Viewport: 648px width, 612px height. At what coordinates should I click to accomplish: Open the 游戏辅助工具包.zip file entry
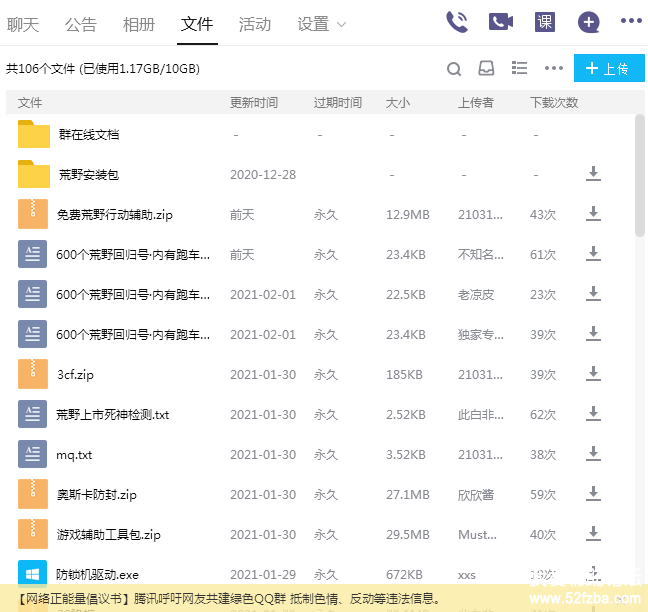point(108,534)
